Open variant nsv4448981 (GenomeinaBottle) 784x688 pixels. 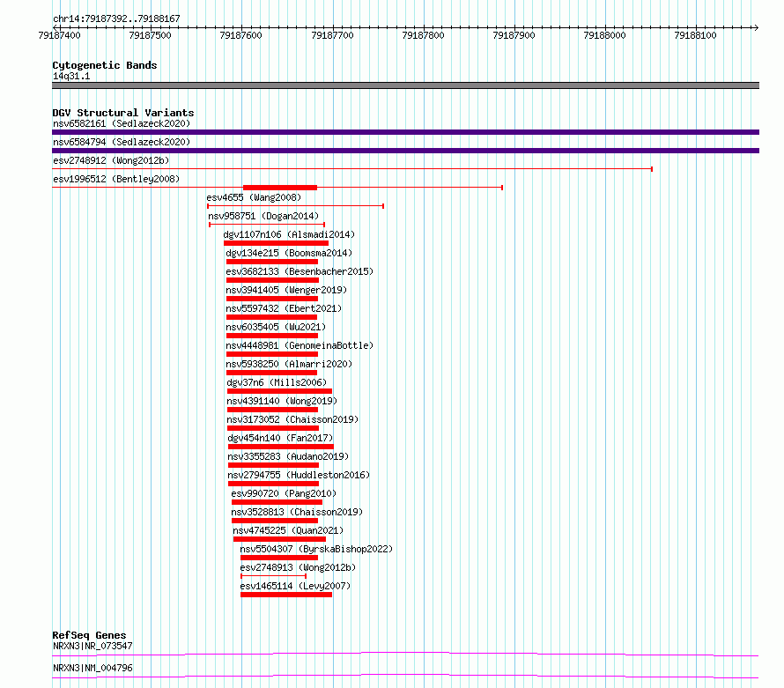[300, 345]
